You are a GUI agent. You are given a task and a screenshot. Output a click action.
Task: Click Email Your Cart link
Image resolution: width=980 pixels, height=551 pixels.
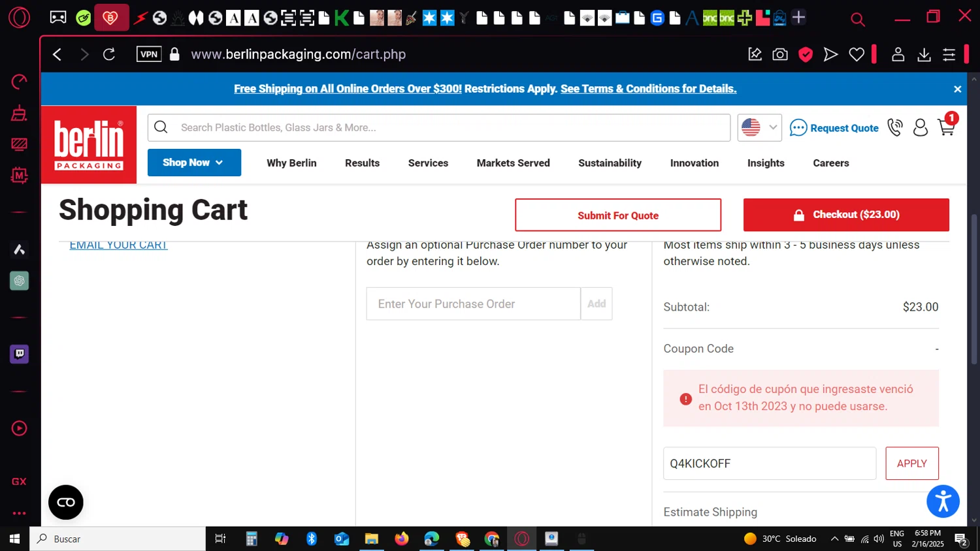(x=118, y=245)
